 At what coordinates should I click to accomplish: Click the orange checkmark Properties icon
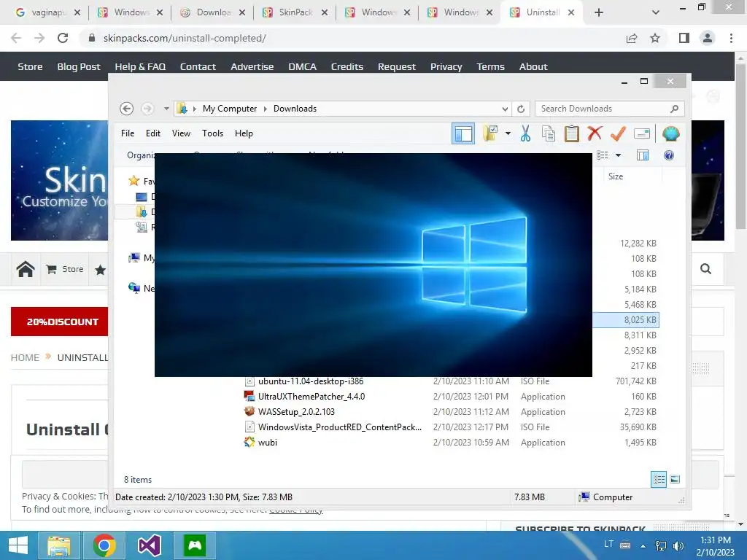[618, 133]
